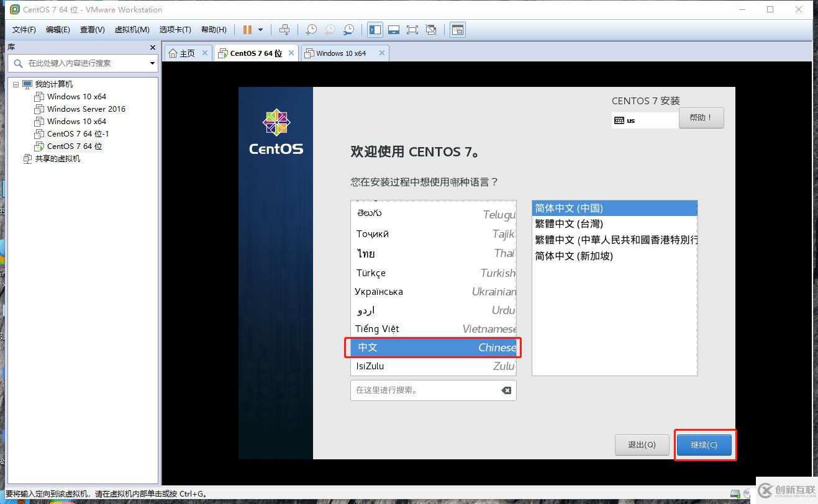Open the 帮助(H) menu

point(214,30)
